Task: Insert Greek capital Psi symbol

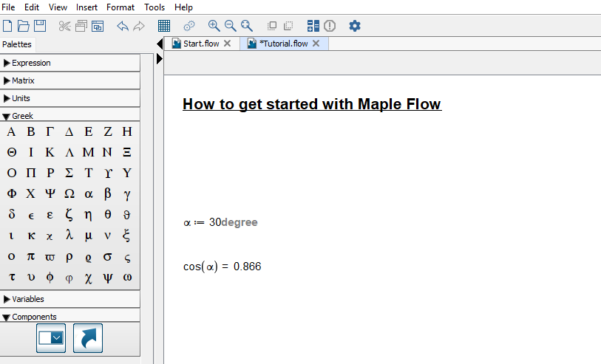Action: pos(50,193)
